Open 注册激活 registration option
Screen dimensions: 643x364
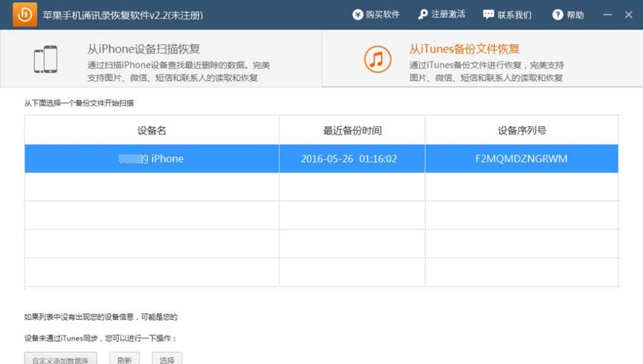pyautogui.click(x=442, y=15)
